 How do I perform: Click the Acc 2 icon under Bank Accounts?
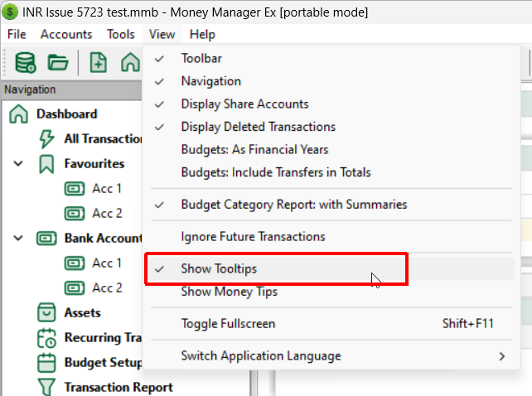click(75, 287)
